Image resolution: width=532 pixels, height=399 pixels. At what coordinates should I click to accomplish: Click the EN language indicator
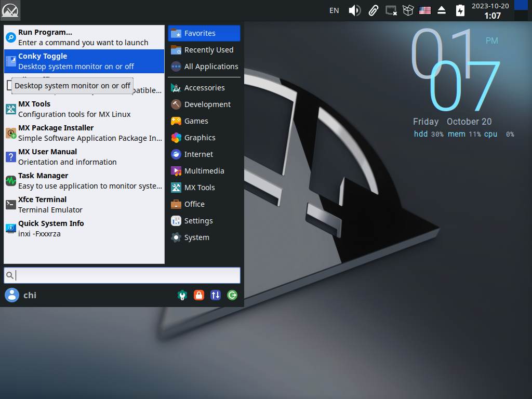334,10
